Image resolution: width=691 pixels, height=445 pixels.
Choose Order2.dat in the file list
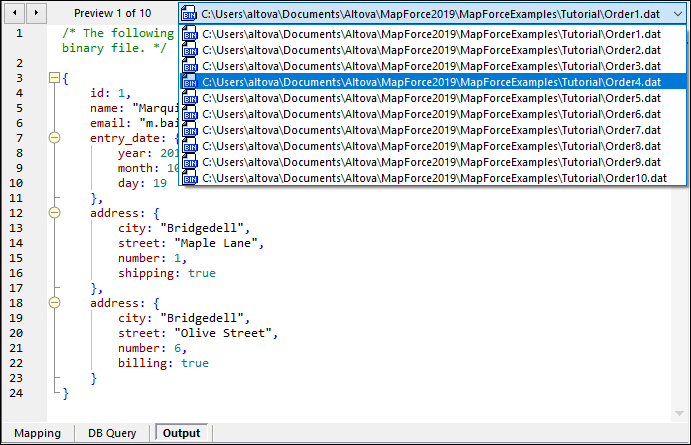(430, 50)
